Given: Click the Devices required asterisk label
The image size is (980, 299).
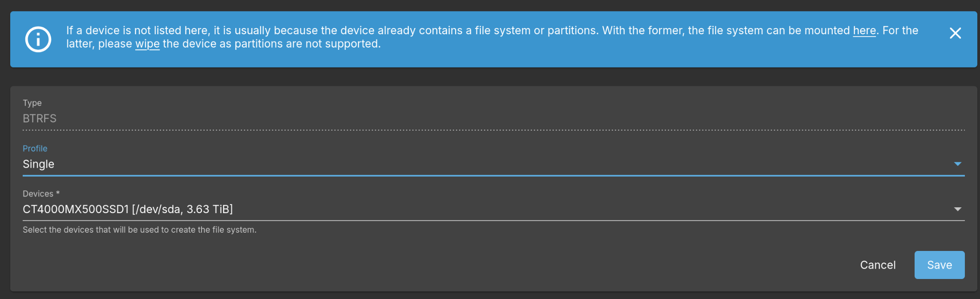Looking at the screenshot, I should 41,194.
